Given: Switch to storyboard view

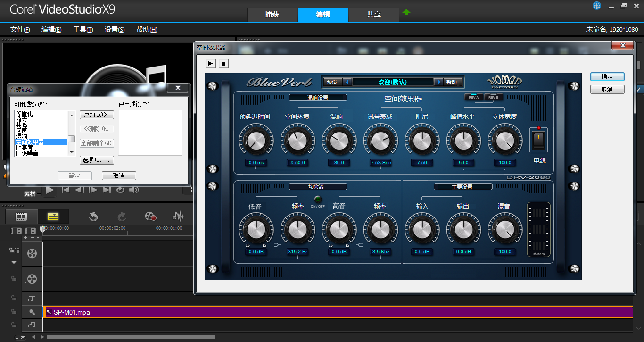Looking at the screenshot, I should tap(21, 217).
